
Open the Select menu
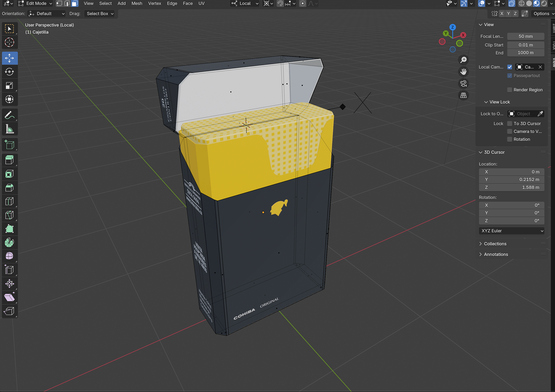pyautogui.click(x=105, y=3)
